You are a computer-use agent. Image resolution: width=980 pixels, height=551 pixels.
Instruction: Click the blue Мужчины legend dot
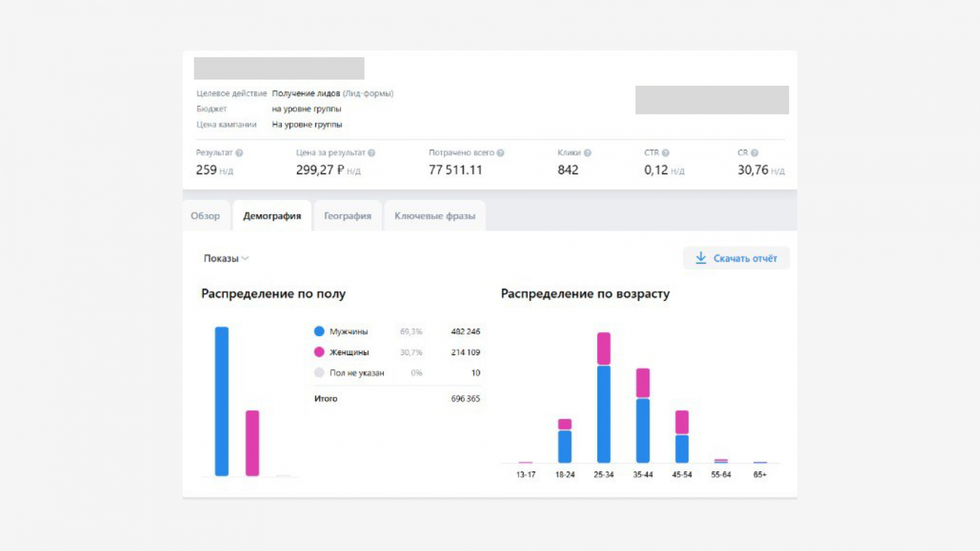[x=319, y=331]
